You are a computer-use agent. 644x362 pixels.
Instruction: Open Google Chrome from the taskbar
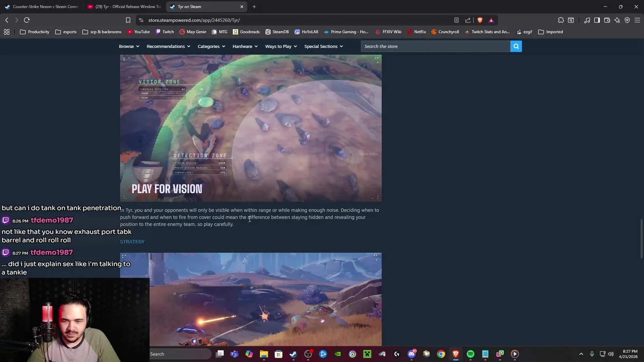(x=441, y=354)
